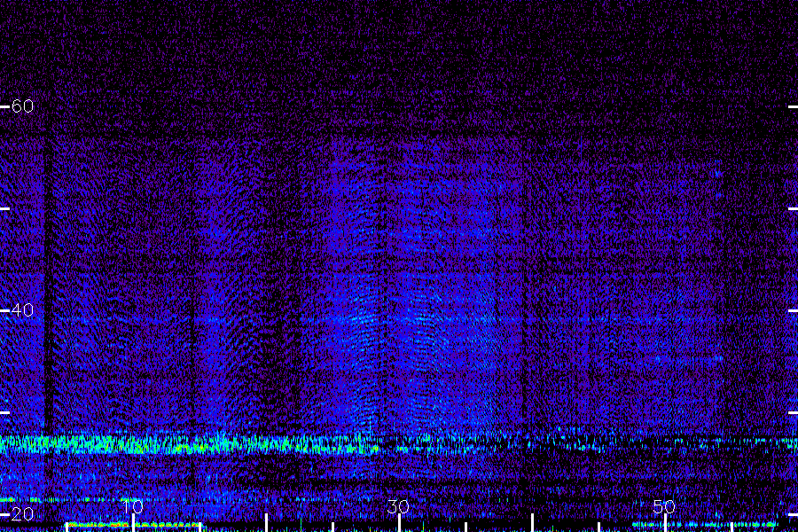798x532 pixels.
Task: Click the "50" label on the horizontal axis
Action: click(x=664, y=506)
